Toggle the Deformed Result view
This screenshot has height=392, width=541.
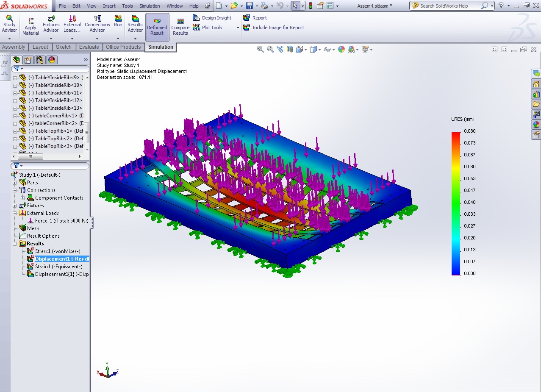157,27
